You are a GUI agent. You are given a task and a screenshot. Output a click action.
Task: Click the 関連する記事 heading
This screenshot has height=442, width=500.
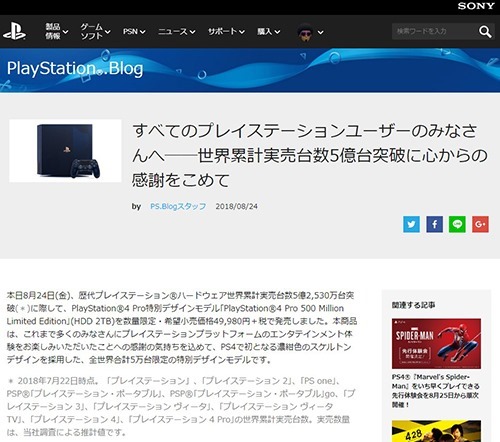(x=413, y=305)
